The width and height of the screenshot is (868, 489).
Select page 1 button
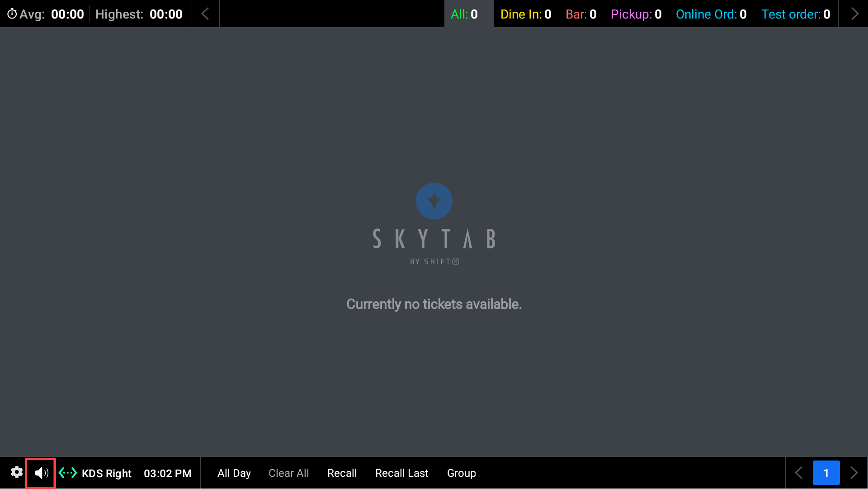click(826, 473)
